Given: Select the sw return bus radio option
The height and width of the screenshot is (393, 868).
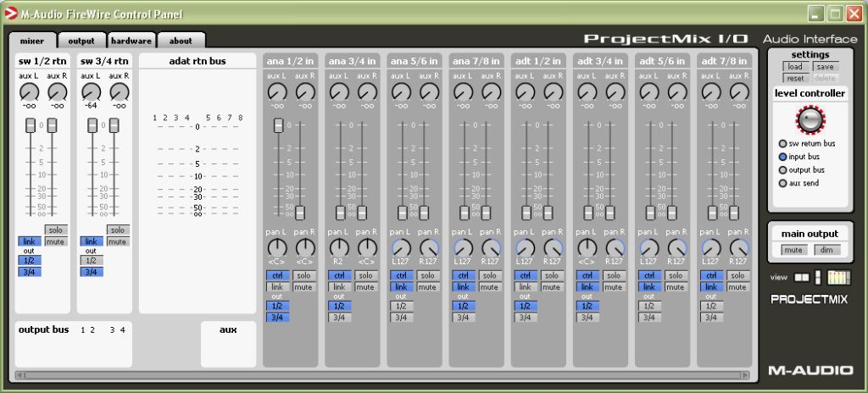Looking at the screenshot, I should (x=782, y=143).
